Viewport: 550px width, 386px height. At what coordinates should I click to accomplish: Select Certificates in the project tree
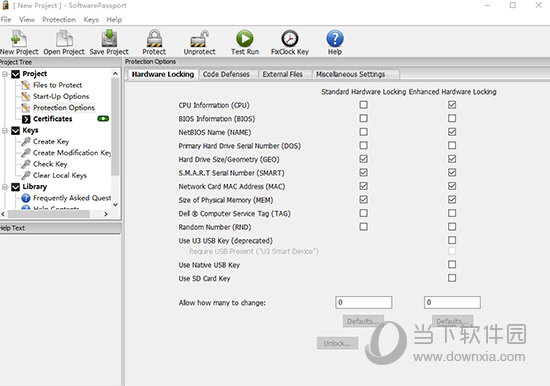tap(53, 119)
